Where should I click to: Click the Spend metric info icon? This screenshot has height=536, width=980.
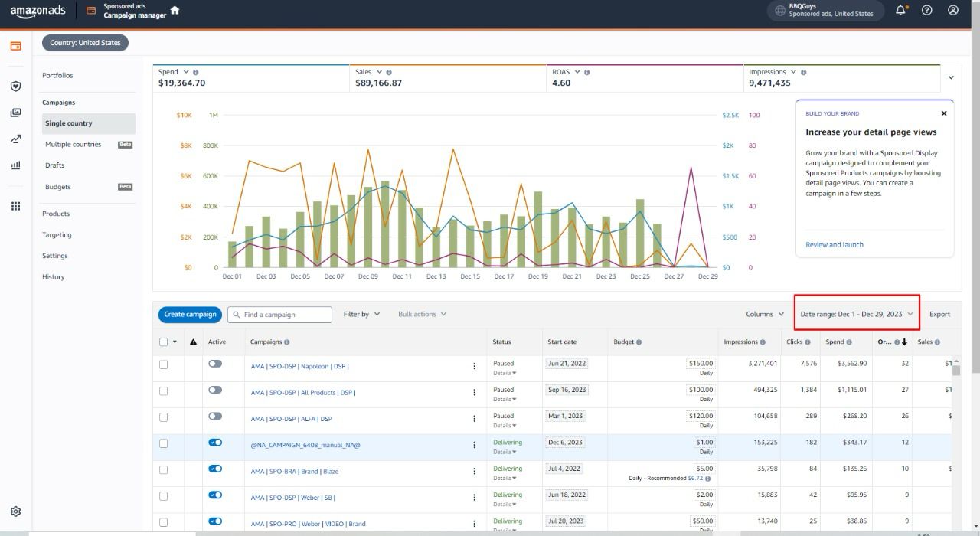(x=196, y=72)
